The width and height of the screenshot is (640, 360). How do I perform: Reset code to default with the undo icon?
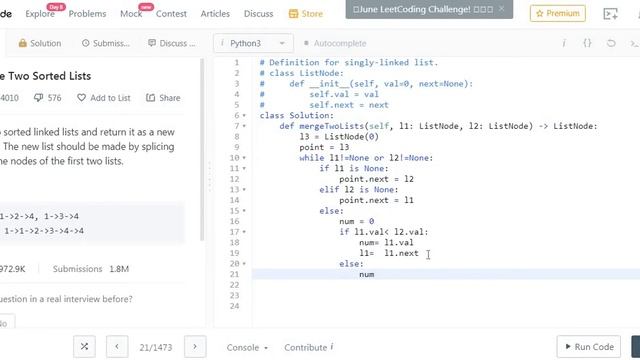point(611,43)
